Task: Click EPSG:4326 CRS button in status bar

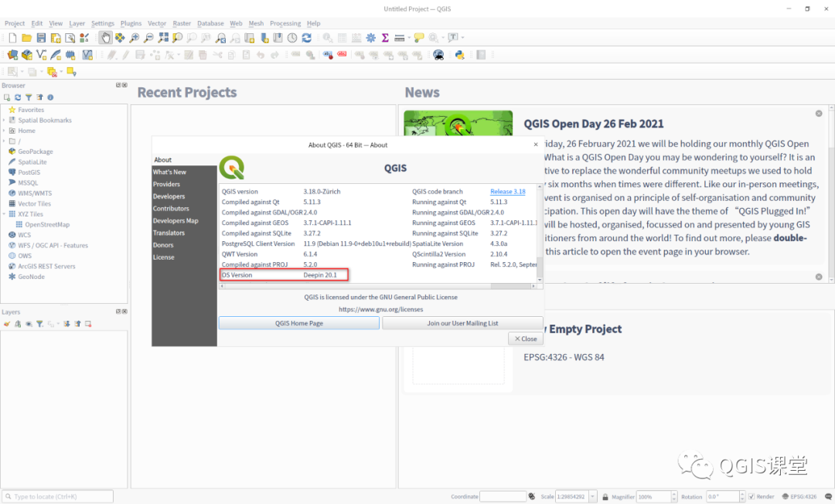Action: (x=799, y=496)
